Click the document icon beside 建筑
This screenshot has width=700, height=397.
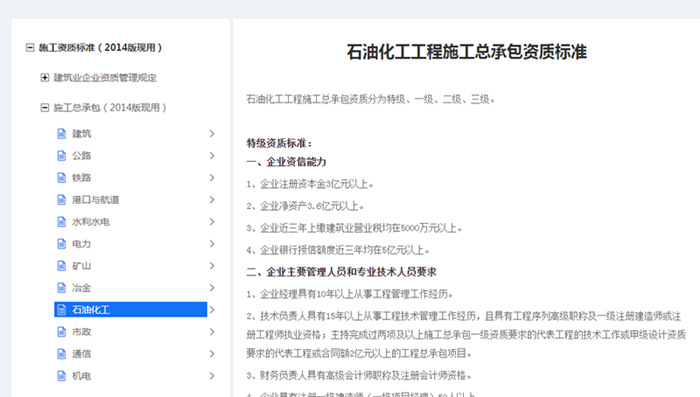click(x=62, y=134)
